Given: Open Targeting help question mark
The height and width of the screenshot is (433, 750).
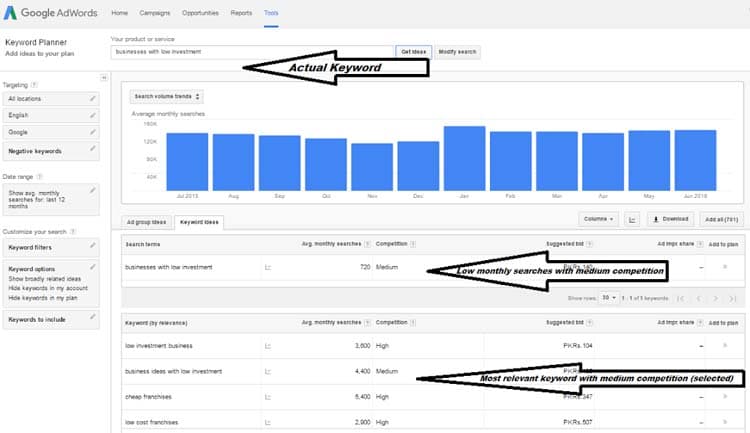Looking at the screenshot, I should pyautogui.click(x=34, y=85).
